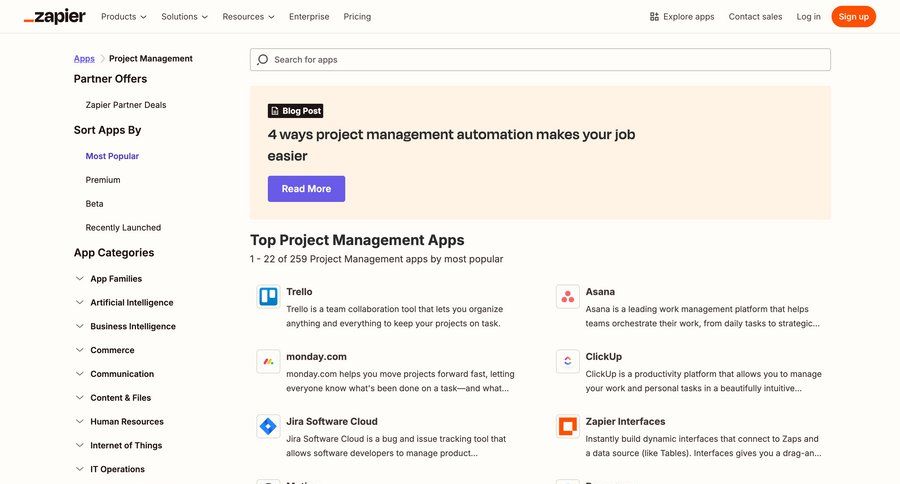The image size is (900, 484).
Task: Open the ClickUp app icon
Action: [x=568, y=362]
